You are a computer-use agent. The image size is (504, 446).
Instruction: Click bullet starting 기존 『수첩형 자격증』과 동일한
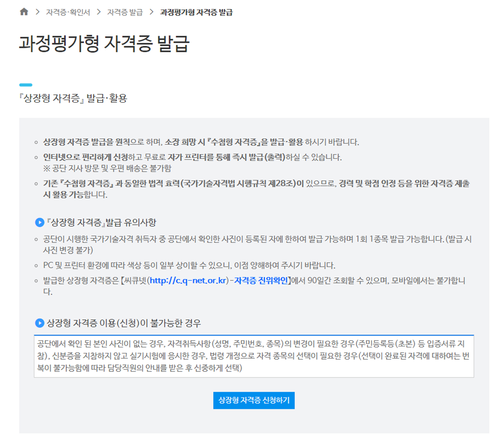(256, 189)
